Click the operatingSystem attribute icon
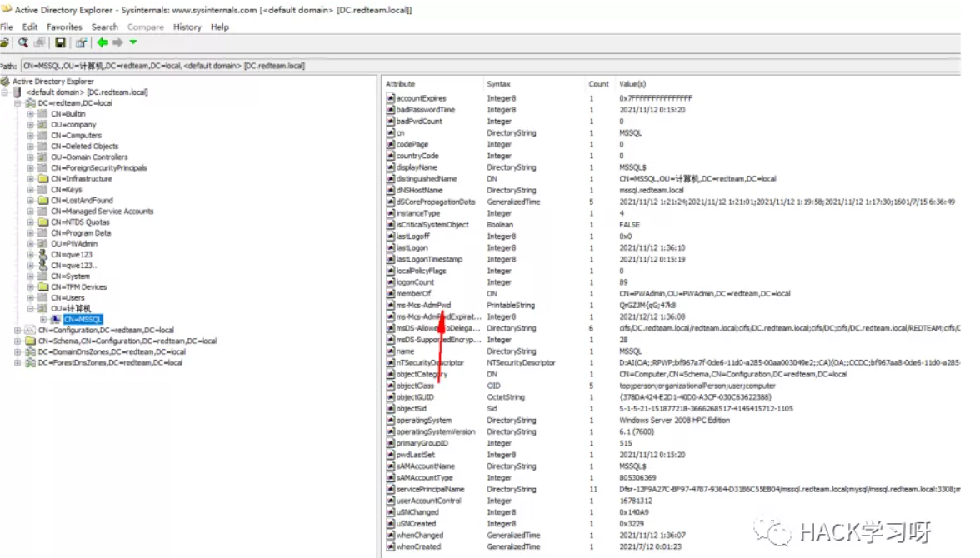This screenshot has width=980, height=558. [391, 420]
